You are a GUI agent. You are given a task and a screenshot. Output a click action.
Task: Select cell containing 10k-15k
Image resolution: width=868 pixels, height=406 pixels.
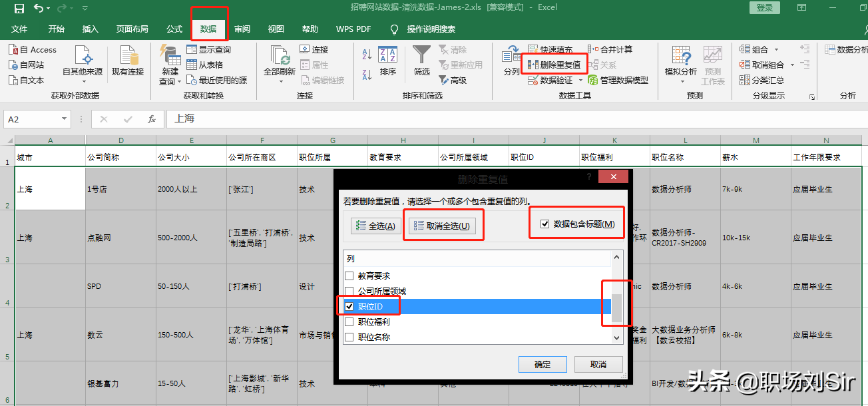point(756,238)
